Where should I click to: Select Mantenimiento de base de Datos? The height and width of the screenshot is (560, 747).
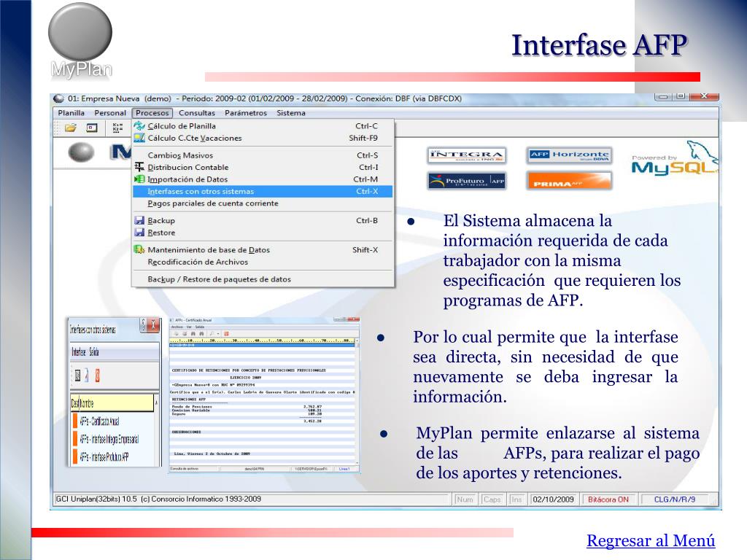[x=263, y=249]
